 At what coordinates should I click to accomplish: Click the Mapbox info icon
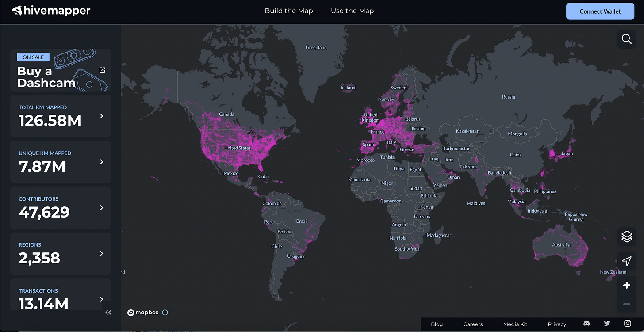(165, 313)
